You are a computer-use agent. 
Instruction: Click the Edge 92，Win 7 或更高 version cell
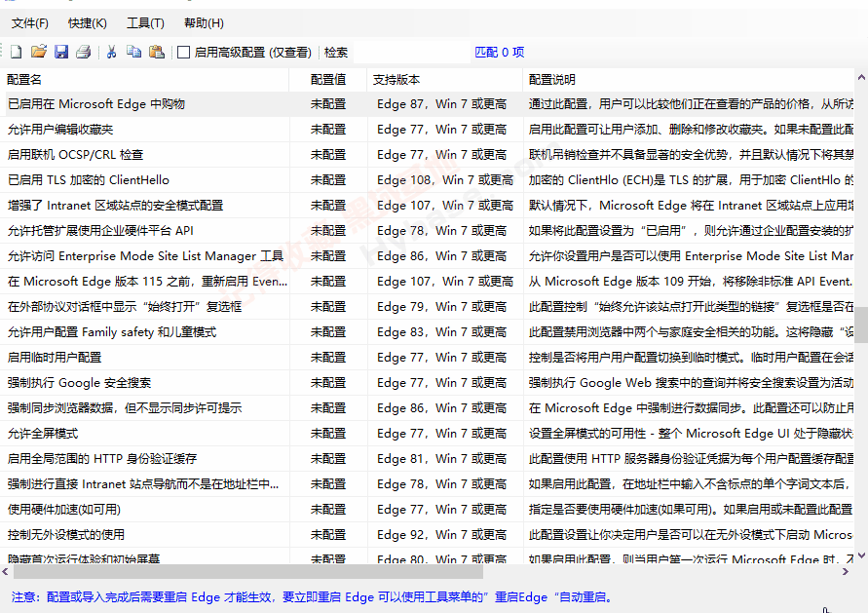[x=441, y=535]
